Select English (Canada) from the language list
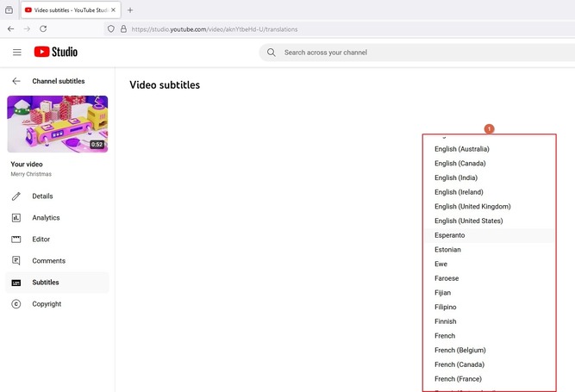 tap(490, 164)
